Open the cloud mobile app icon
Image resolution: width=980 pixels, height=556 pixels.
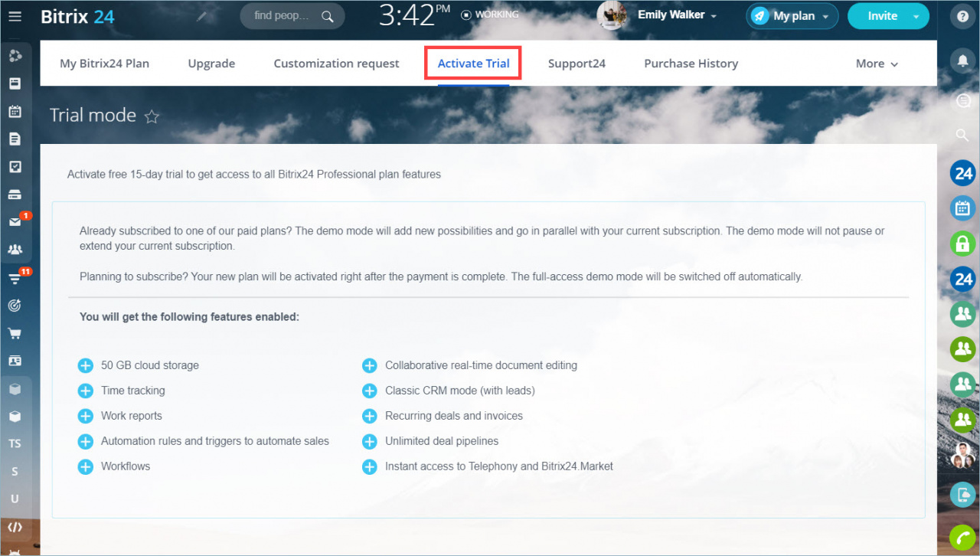coord(962,494)
